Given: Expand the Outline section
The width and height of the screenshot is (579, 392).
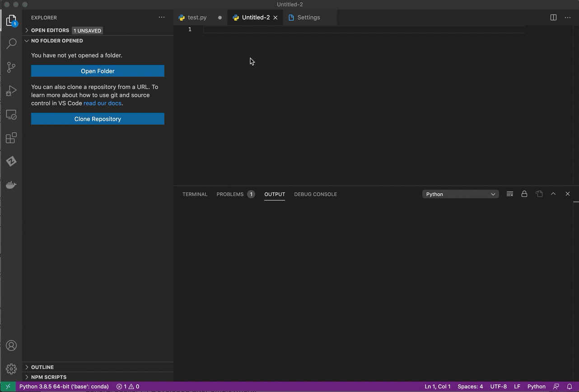Looking at the screenshot, I should pyautogui.click(x=42, y=367).
